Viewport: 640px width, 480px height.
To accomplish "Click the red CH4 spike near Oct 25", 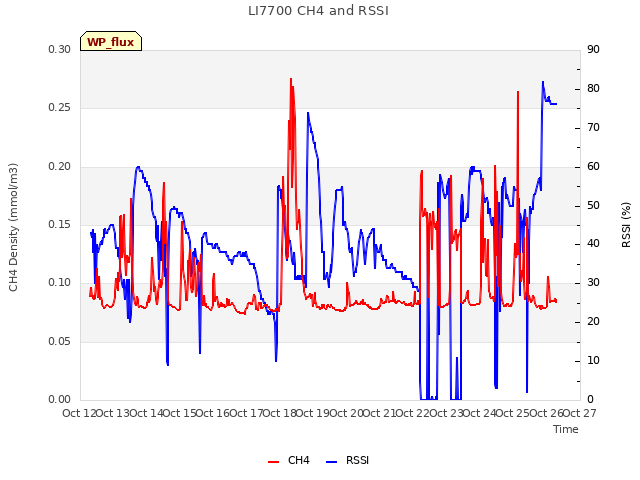I will pos(518,92).
